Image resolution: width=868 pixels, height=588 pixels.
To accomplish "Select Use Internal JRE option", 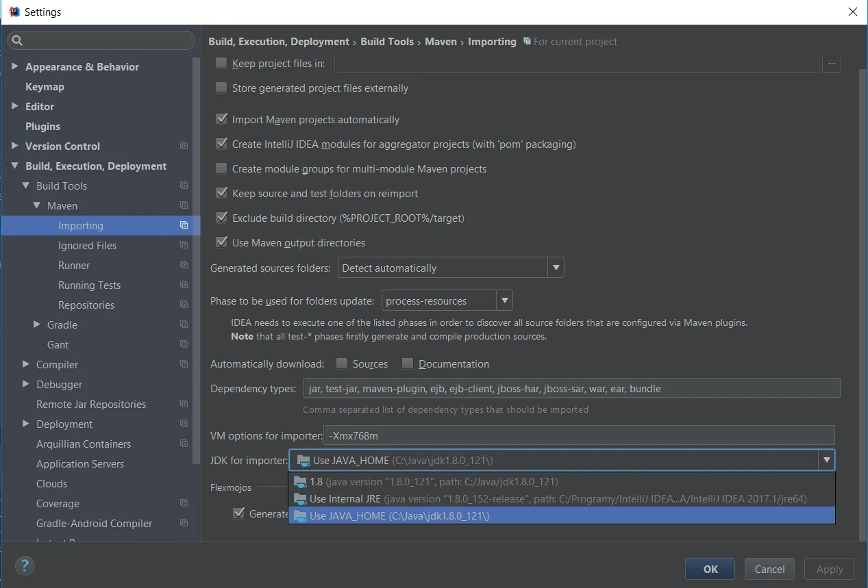I will click(562, 499).
